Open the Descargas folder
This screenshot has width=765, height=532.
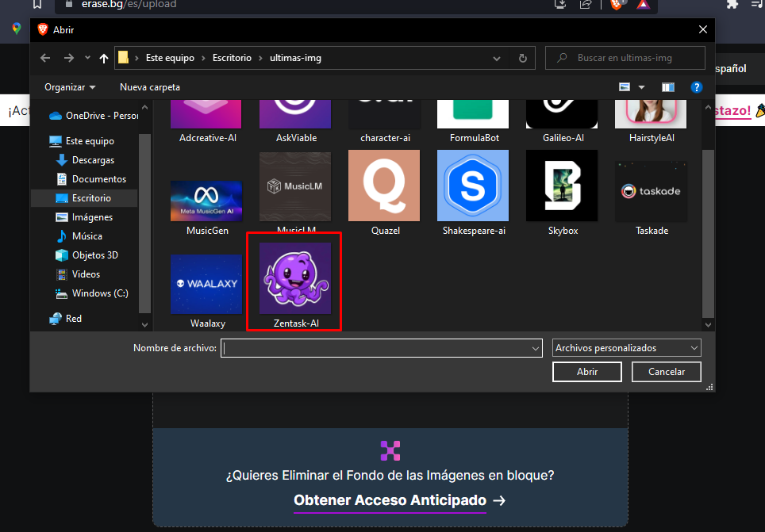[x=85, y=160]
